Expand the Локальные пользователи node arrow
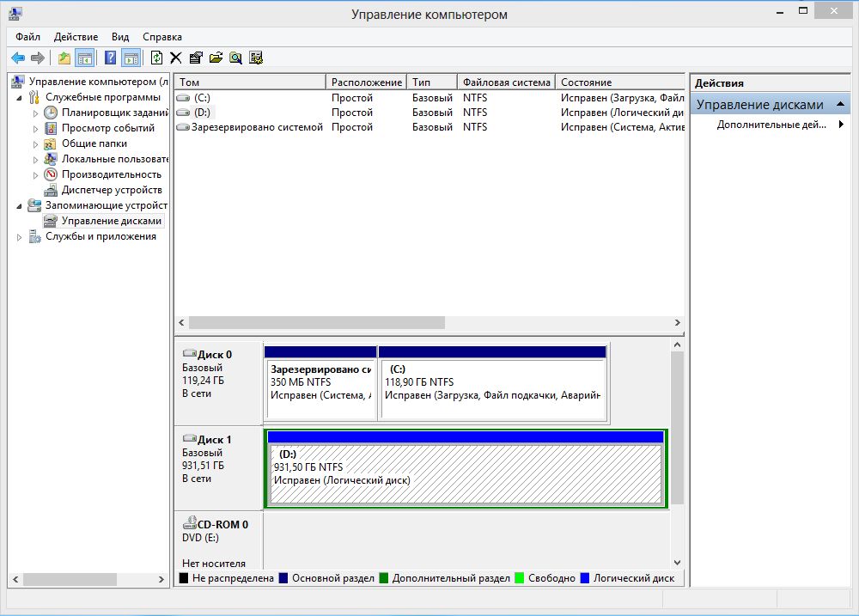 pos(35,160)
